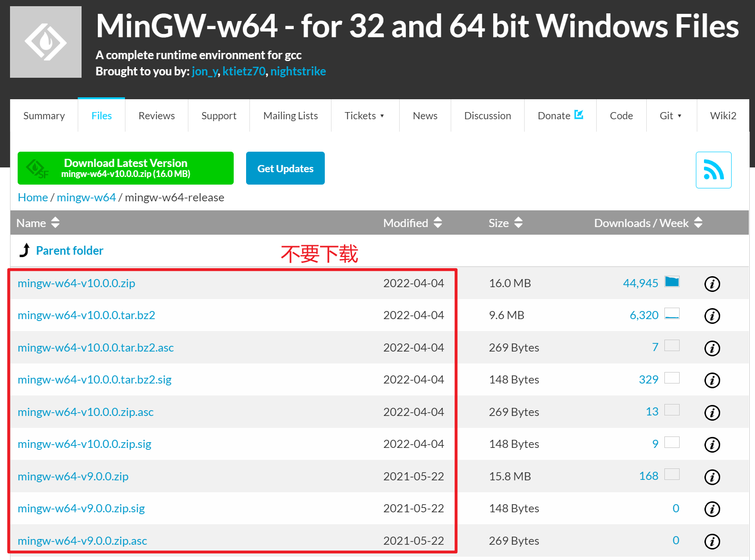View info for mingw-w64-v10.0.0.tar.bz2.sig
The width and height of the screenshot is (755, 560).
point(712,380)
